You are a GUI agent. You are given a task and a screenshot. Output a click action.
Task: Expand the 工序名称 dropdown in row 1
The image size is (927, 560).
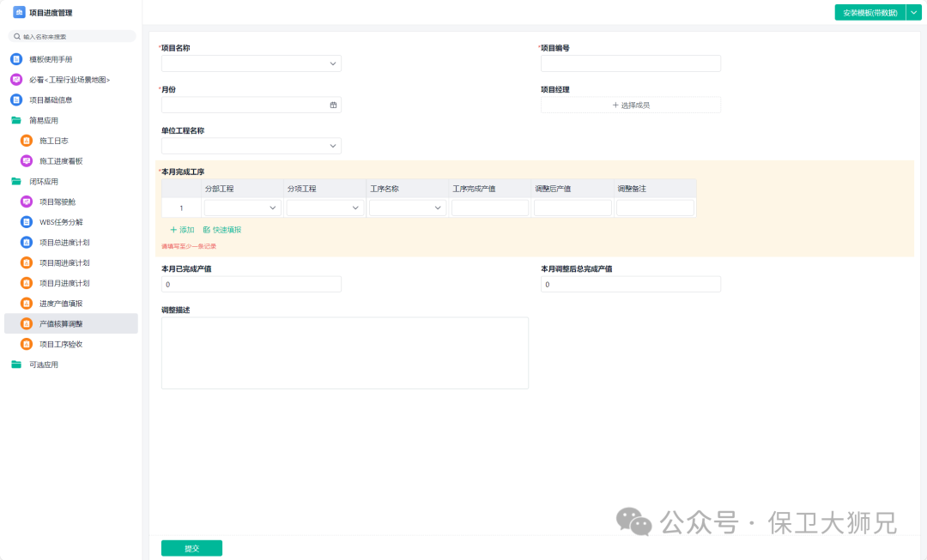tap(408, 208)
